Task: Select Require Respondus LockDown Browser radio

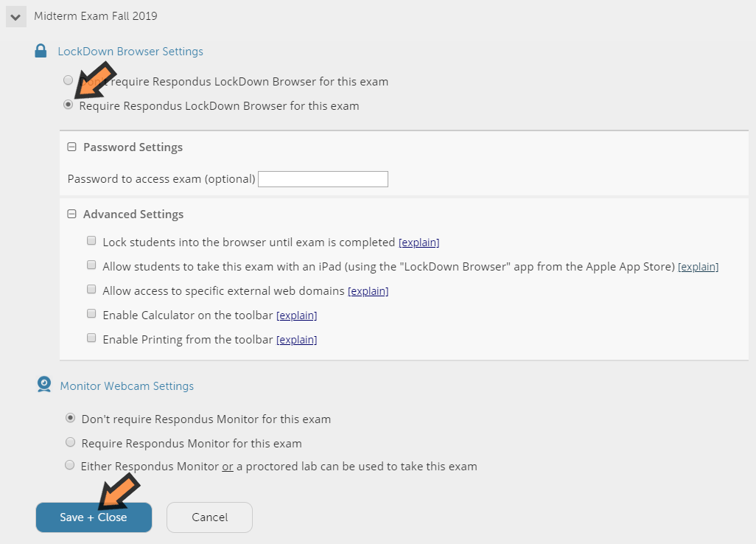Action: point(68,105)
